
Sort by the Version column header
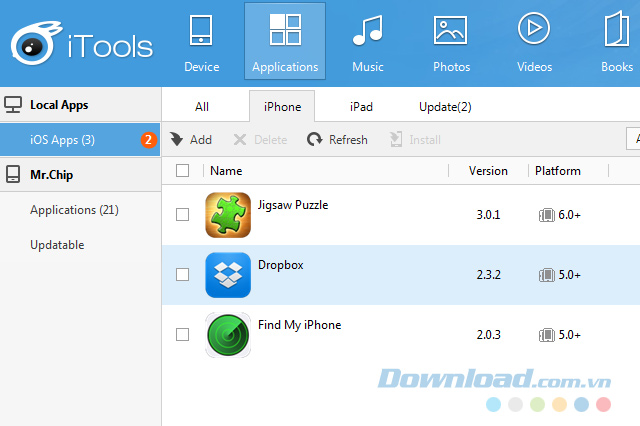pos(488,171)
